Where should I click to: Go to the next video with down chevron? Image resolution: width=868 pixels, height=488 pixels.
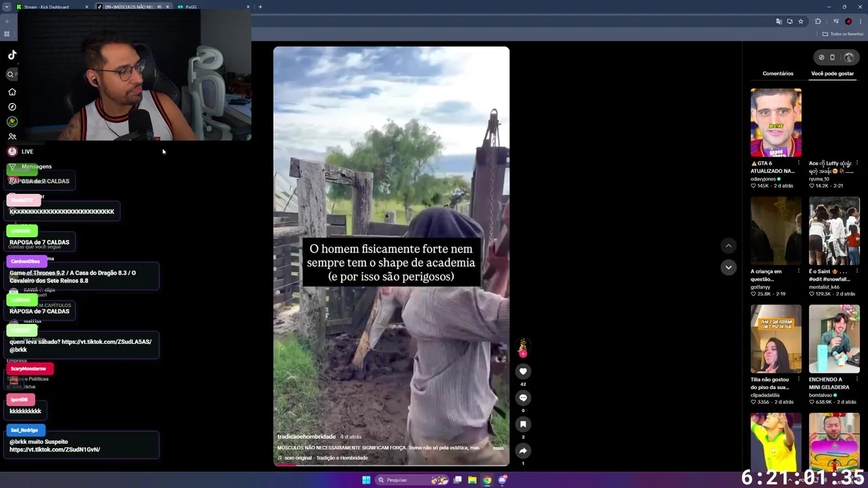click(x=728, y=267)
